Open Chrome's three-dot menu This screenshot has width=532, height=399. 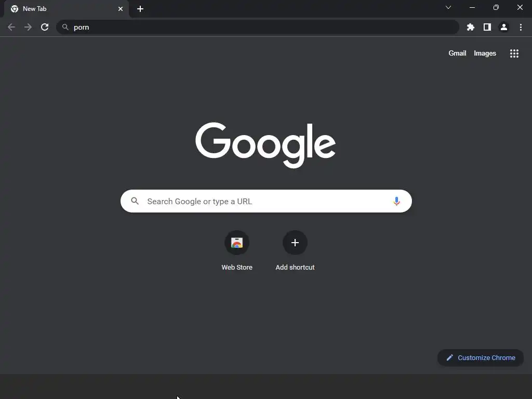[521, 27]
